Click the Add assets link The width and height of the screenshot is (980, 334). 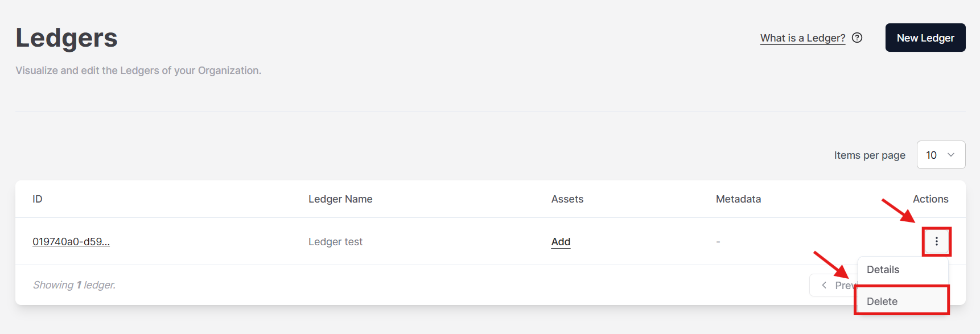coord(561,242)
